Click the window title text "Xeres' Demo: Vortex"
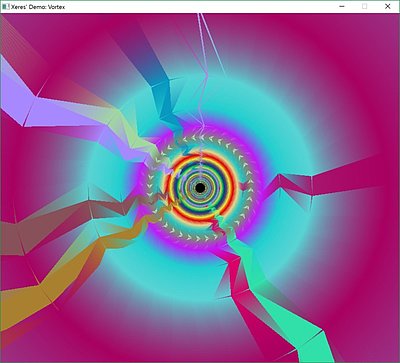400x363 pixels. pyautogui.click(x=38, y=7)
